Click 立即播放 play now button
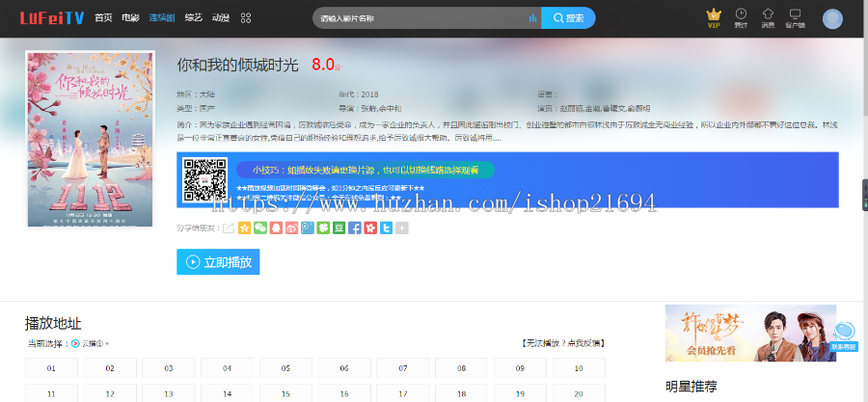 (x=218, y=261)
